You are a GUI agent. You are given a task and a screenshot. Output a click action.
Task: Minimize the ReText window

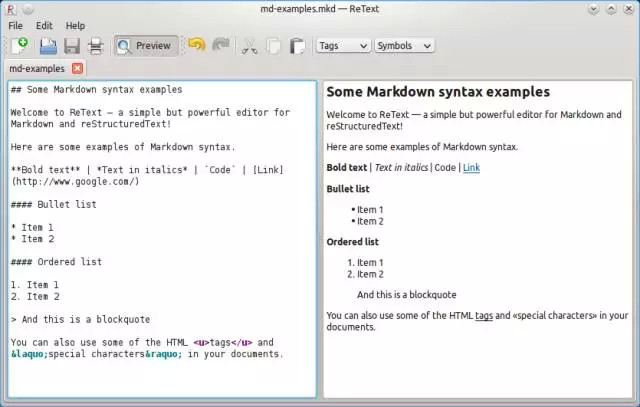593,9
